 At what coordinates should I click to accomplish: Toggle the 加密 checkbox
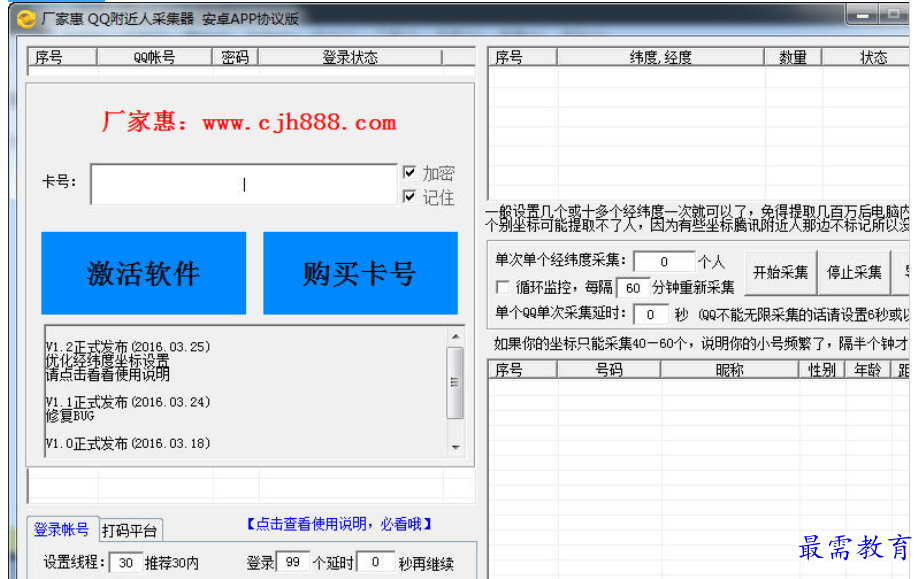pyautogui.click(x=410, y=172)
